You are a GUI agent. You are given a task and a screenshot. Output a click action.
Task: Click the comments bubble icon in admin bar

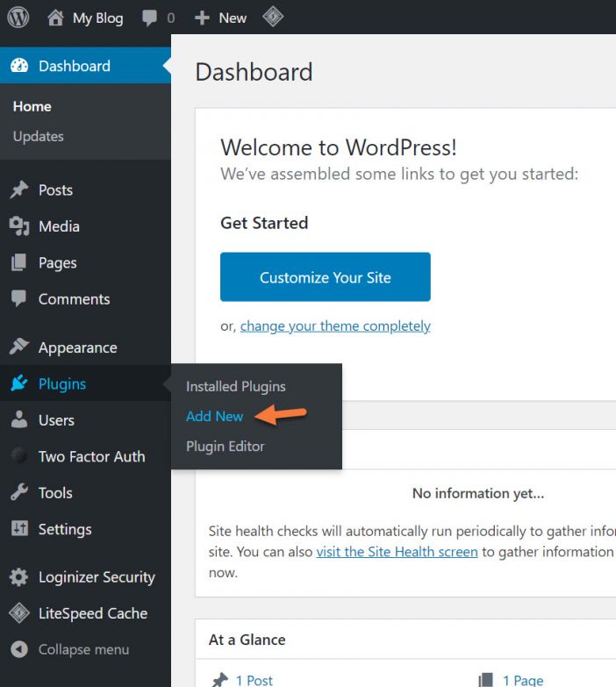click(151, 18)
